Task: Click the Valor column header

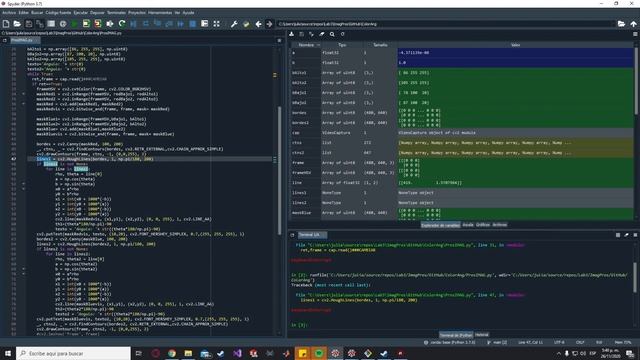Action: click(x=516, y=45)
